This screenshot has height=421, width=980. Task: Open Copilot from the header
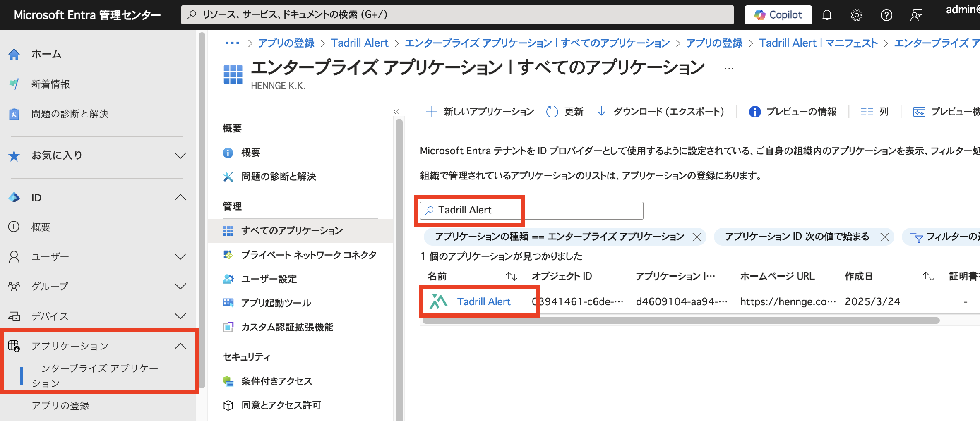[778, 15]
